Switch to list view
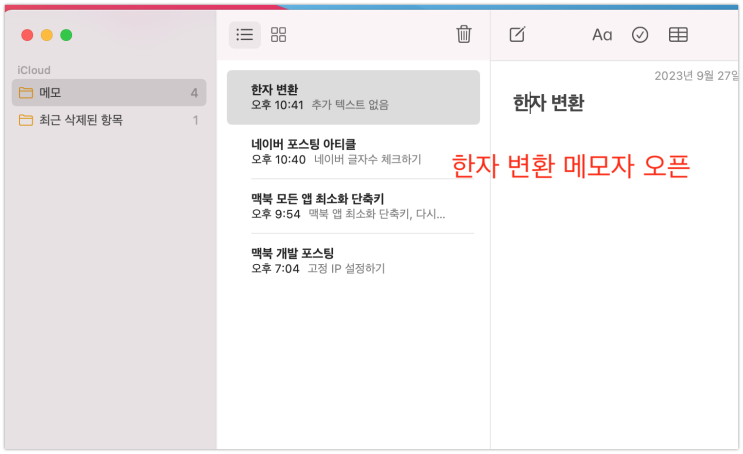This screenshot has height=454, width=743. pyautogui.click(x=245, y=35)
